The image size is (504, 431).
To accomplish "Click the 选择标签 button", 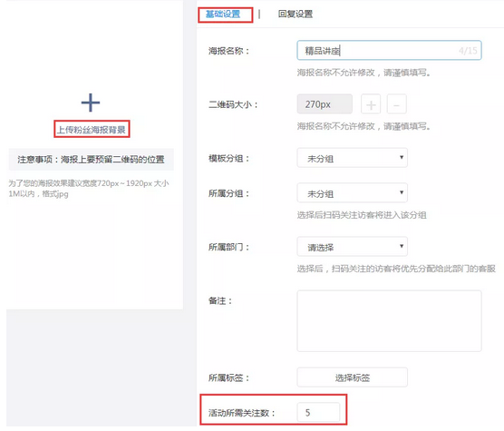I will (x=353, y=377).
